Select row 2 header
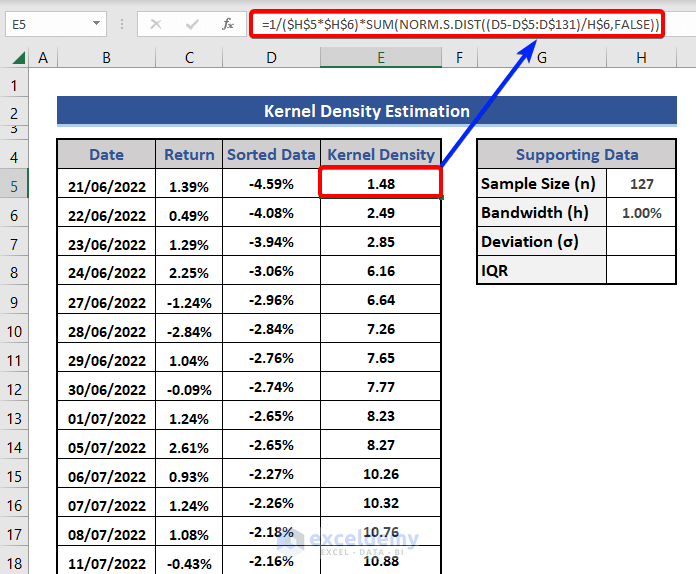Viewport: 696px width, 574px height. 14,113
